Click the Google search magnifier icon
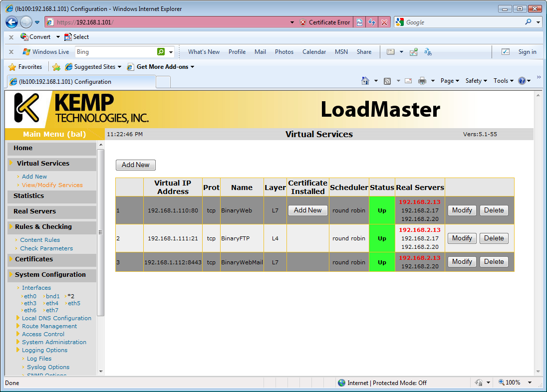The height and width of the screenshot is (392, 547). [528, 22]
